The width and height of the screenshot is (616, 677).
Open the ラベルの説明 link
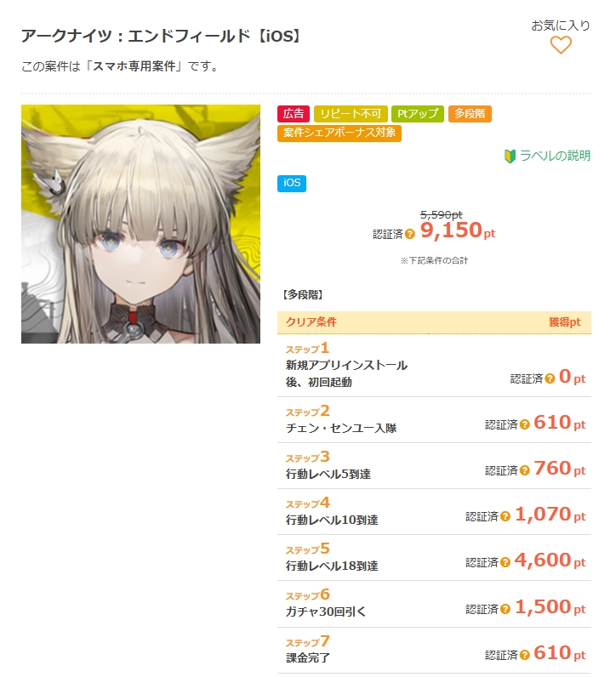click(x=555, y=156)
